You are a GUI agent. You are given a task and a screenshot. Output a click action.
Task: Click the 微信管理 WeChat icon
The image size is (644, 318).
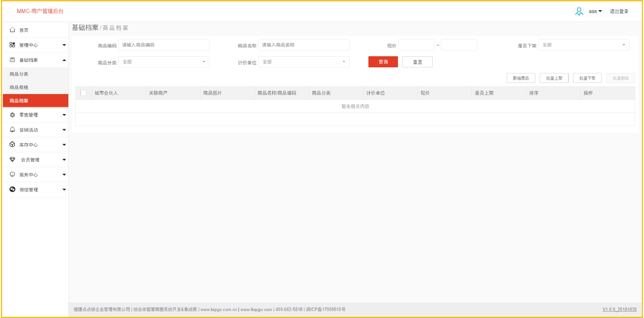coord(12,189)
